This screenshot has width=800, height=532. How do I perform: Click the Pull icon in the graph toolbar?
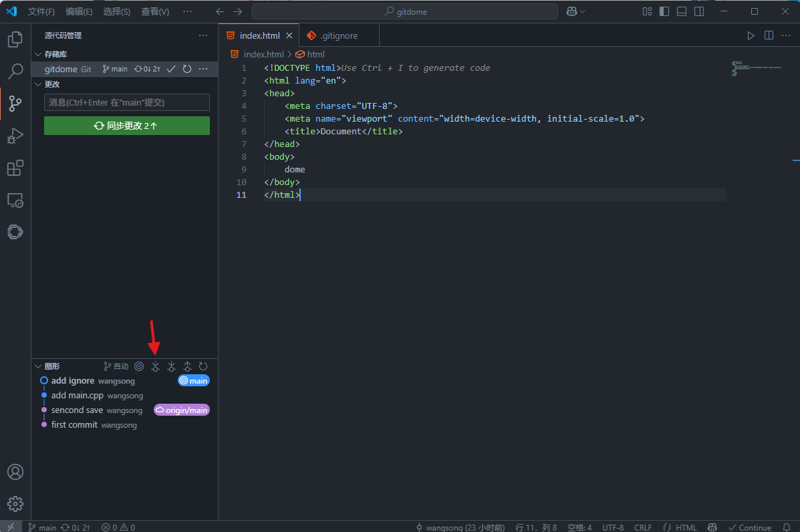coord(171,366)
